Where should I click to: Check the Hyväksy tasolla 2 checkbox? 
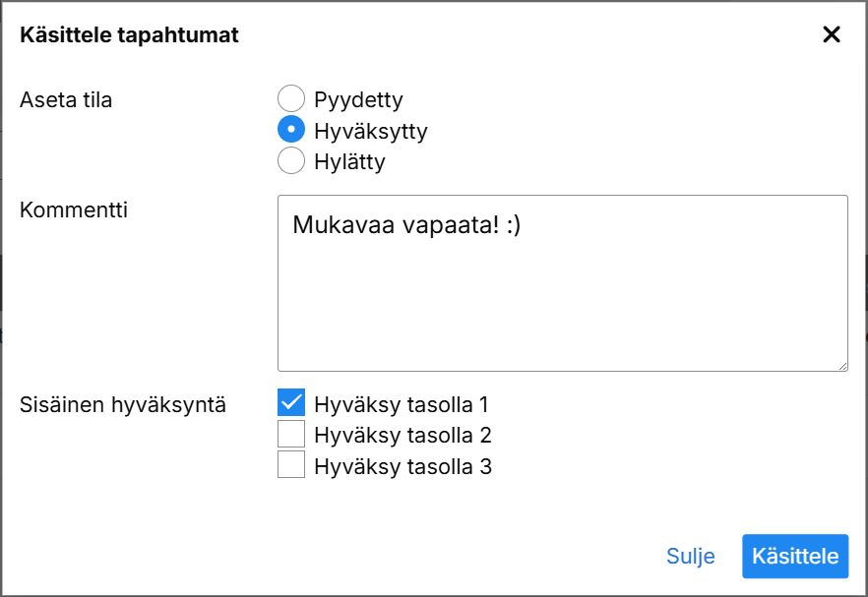[291, 434]
